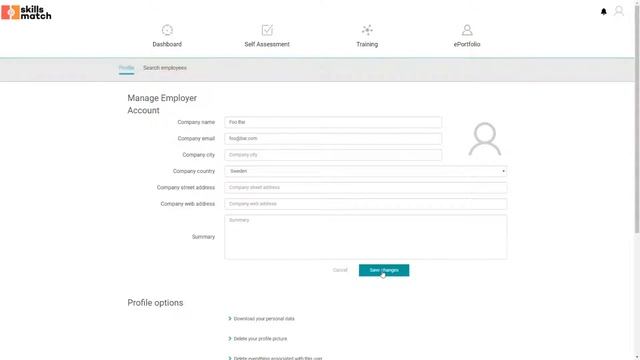Click the Cancel button
Screen dimensions: 640x360
[x=340, y=270]
